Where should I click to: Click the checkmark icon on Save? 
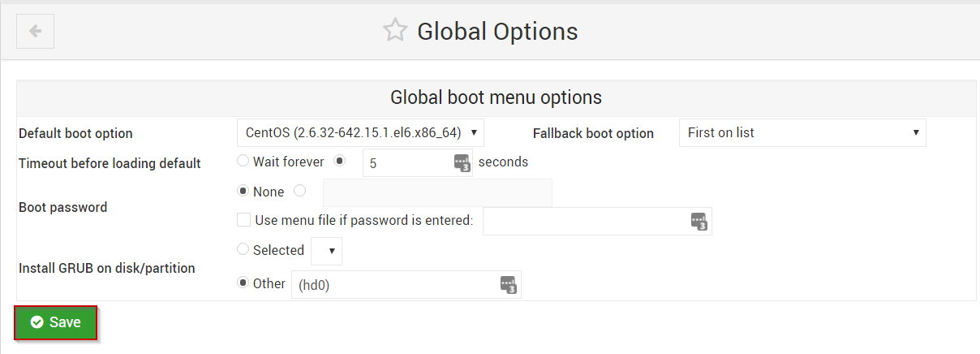pos(37,322)
